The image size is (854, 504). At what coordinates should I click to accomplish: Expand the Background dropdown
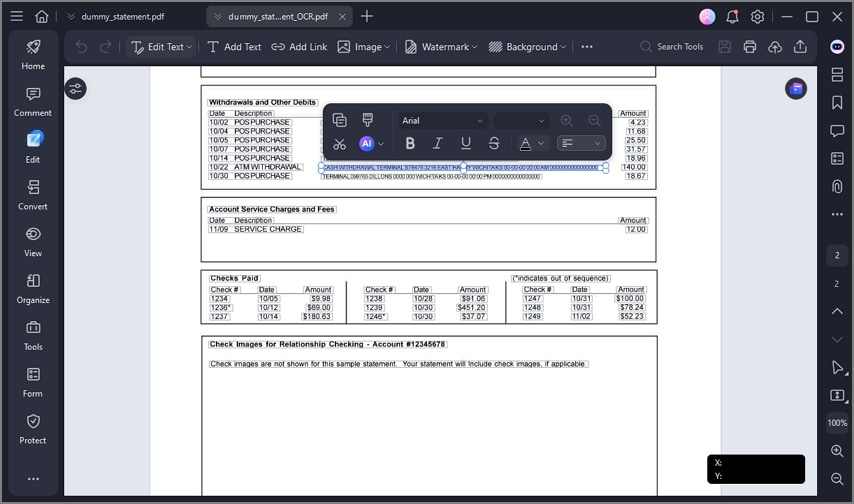tap(563, 47)
